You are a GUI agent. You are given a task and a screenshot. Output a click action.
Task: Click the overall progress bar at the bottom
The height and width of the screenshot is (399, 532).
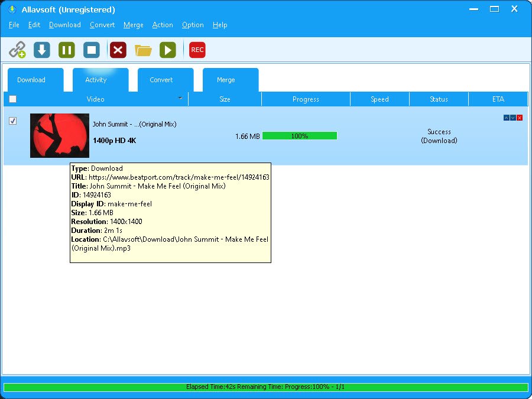click(265, 387)
